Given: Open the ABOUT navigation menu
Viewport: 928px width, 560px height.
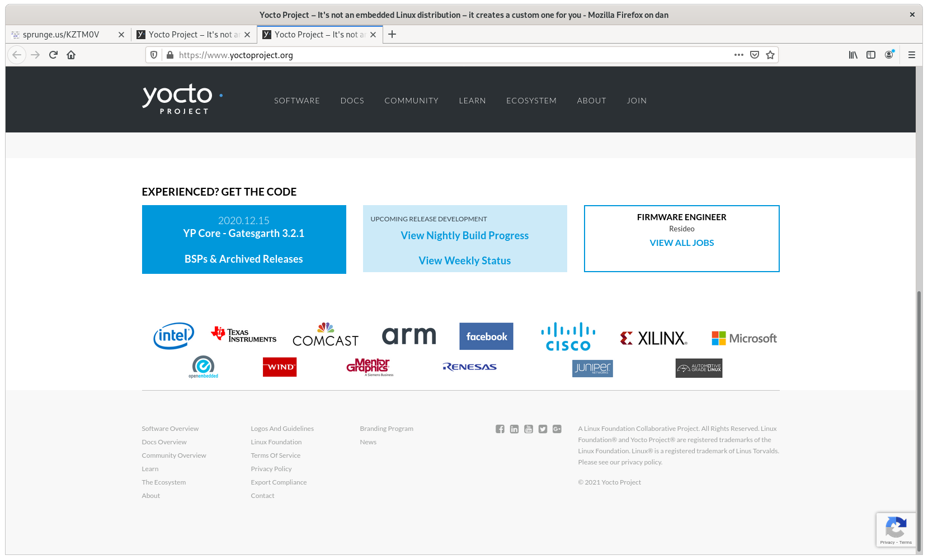Looking at the screenshot, I should click(x=592, y=101).
